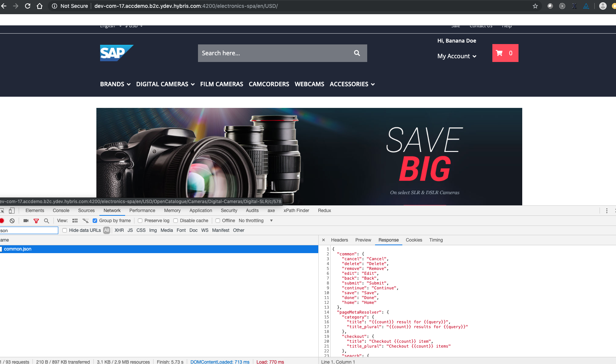This screenshot has width=616, height=364.
Task: Stop recording network log
Action: click(x=3, y=221)
